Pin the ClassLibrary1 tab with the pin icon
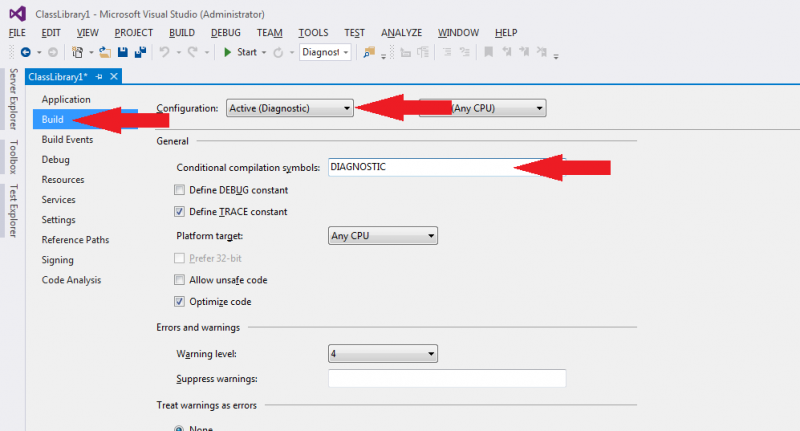This screenshot has width=800, height=431. pos(99,77)
